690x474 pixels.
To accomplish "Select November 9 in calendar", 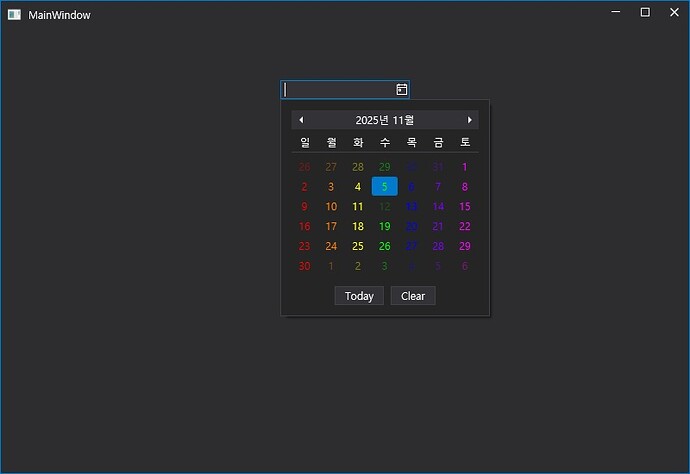I will [x=305, y=206].
